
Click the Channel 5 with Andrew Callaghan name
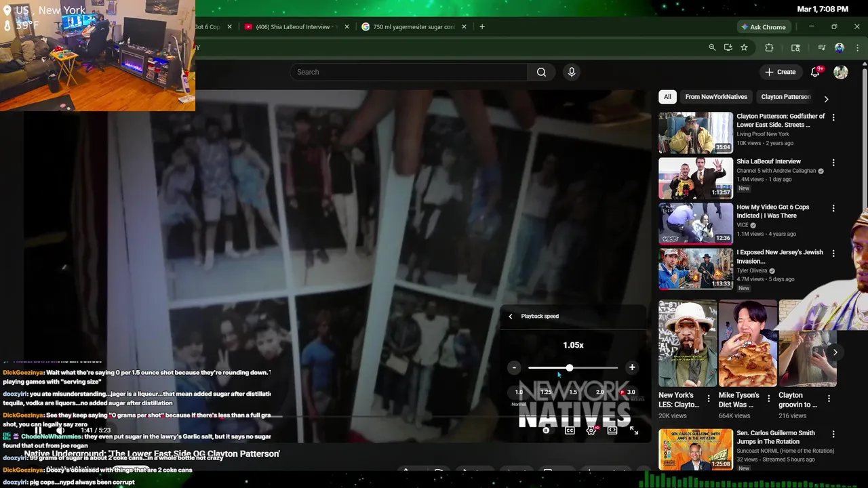[776, 171]
